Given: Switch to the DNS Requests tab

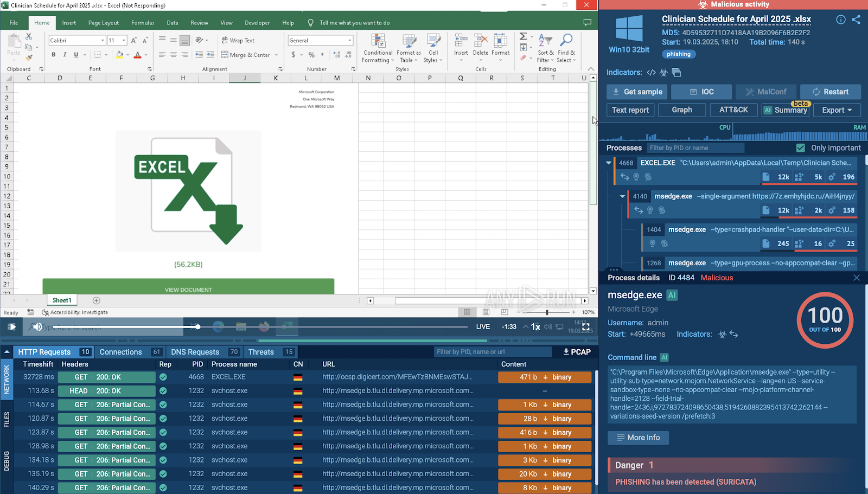Looking at the screenshot, I should [x=205, y=352].
